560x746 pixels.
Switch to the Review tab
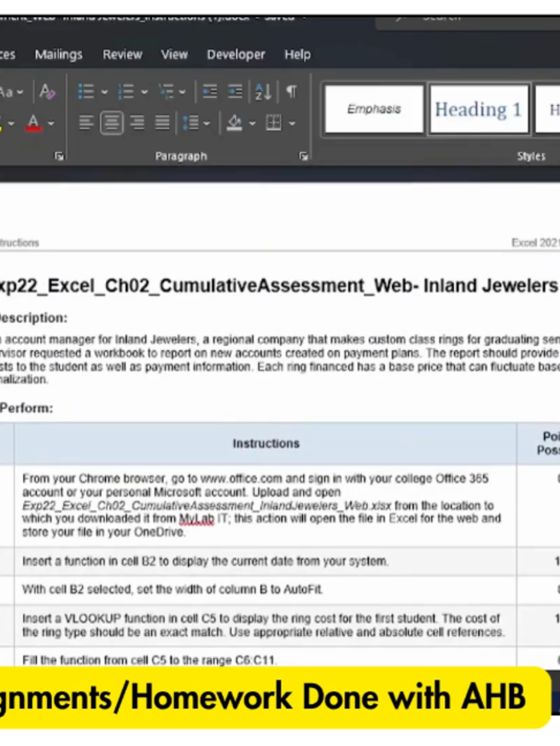[122, 55]
